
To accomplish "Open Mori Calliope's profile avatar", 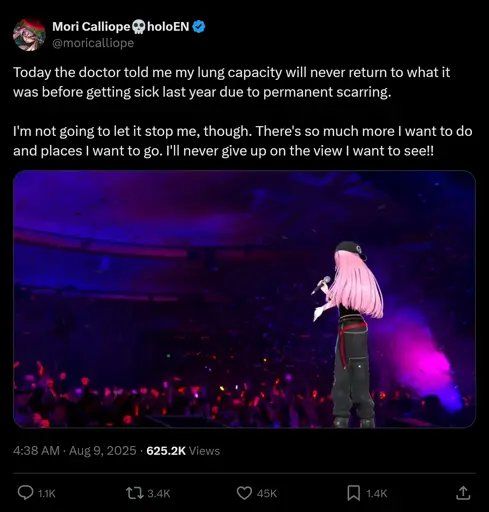I will [x=29, y=35].
